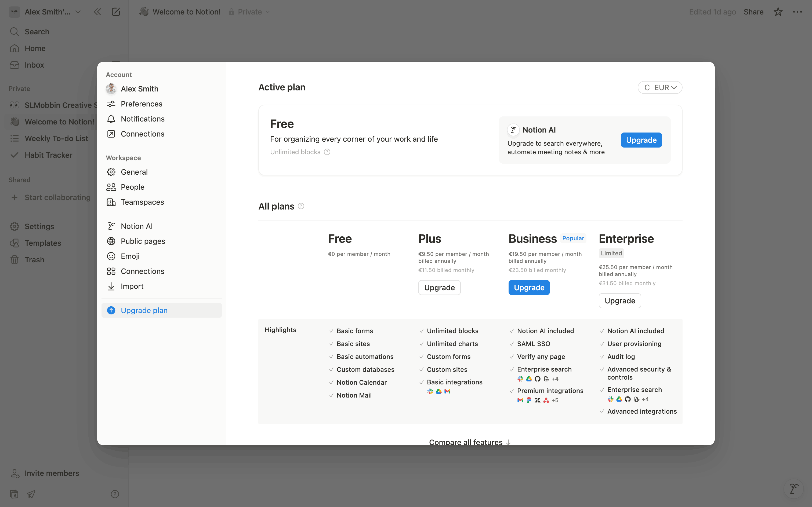Open Teamspaces settings section

point(142,202)
